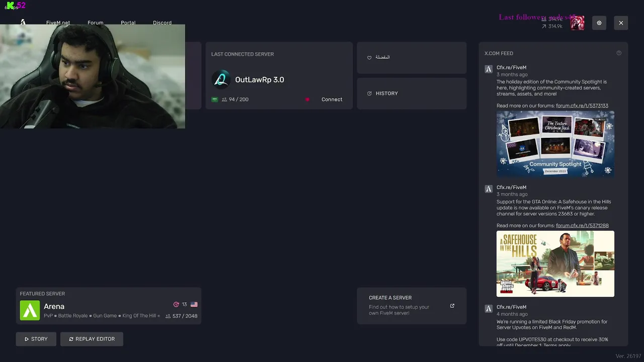Close the FiveM launcher with X button
The image size is (644, 362).
(621, 23)
